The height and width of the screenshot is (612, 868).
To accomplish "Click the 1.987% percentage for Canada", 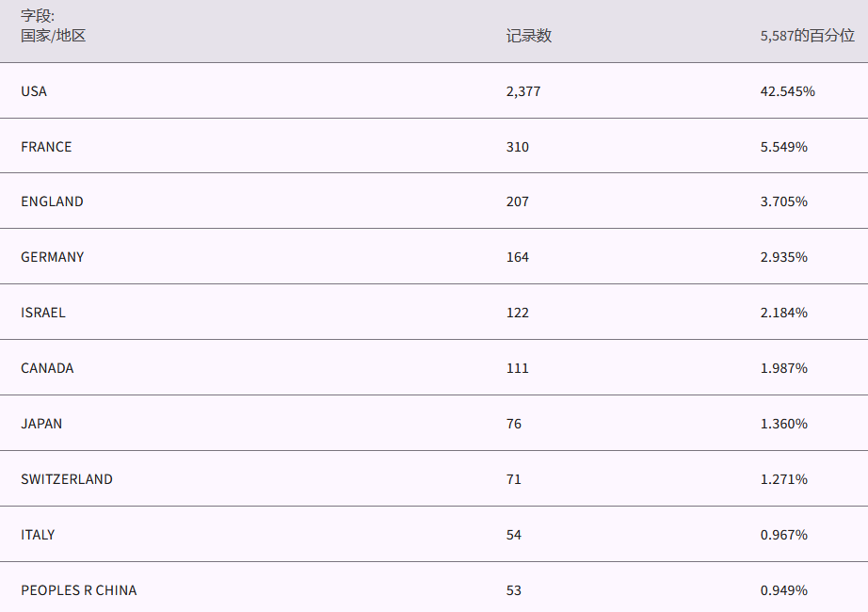I will point(783,368).
